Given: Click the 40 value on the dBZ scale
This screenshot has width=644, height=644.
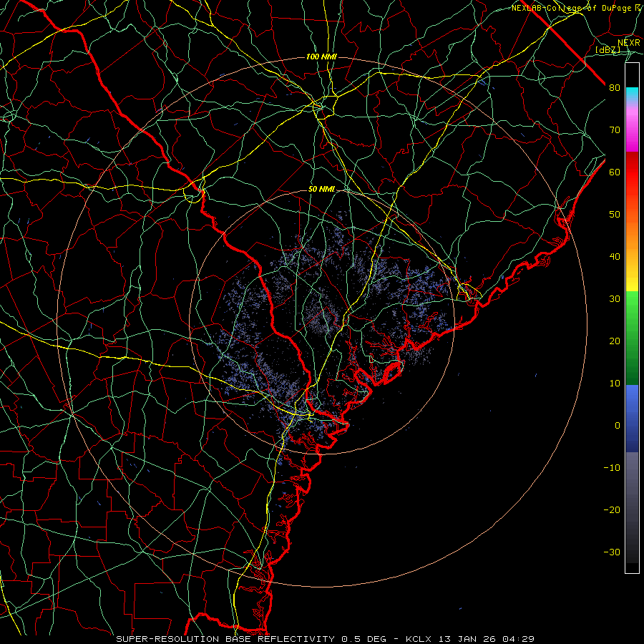Looking at the screenshot, I should click(x=615, y=257).
